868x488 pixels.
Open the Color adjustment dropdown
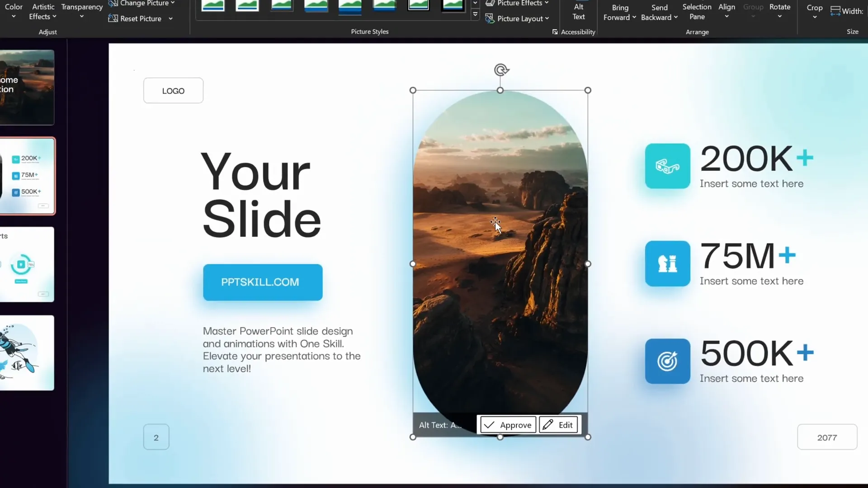click(14, 11)
